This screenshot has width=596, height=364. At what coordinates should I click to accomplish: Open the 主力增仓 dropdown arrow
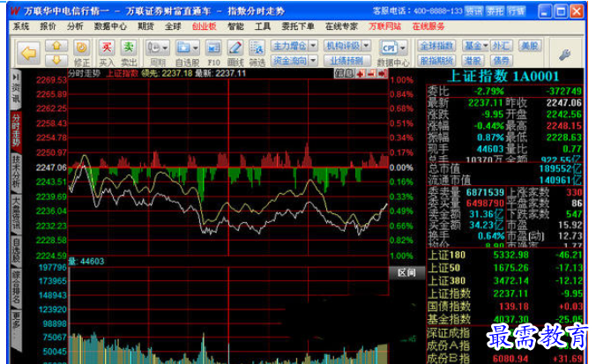click(313, 46)
